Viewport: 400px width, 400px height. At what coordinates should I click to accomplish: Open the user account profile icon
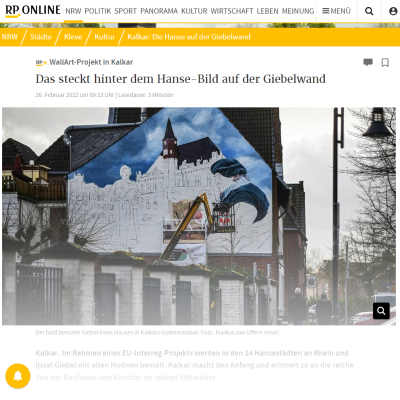pos(393,11)
